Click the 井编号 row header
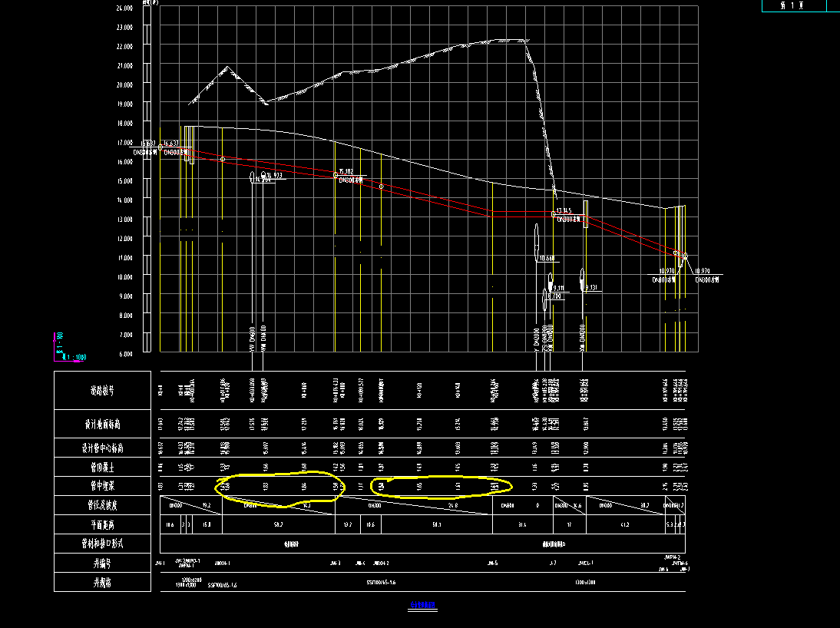This screenshot has height=628, width=840. click(102, 564)
